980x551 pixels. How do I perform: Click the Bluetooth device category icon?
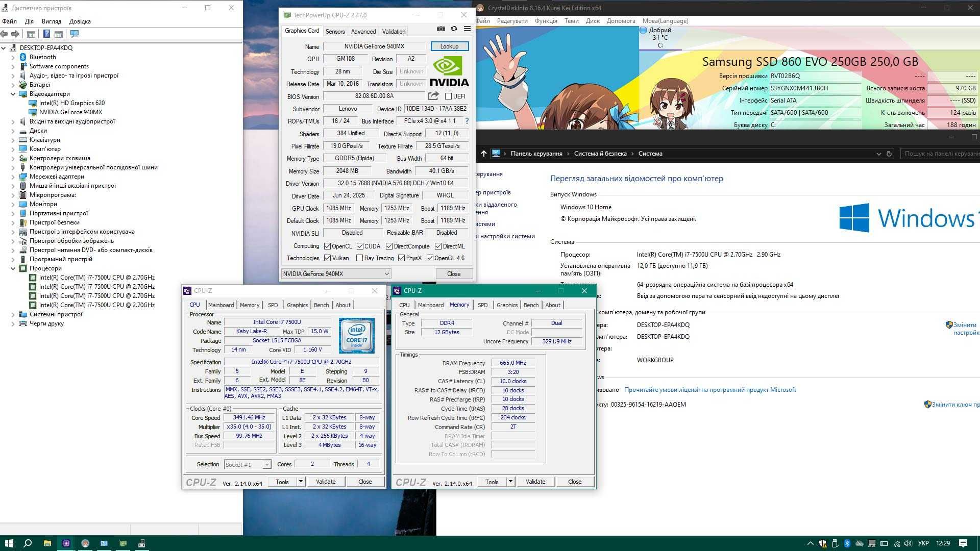[x=23, y=57]
